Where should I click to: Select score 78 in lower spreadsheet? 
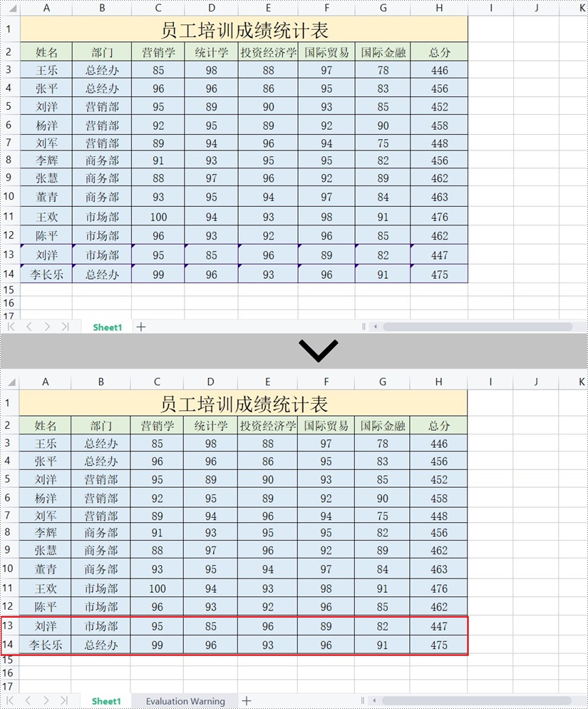click(x=382, y=443)
